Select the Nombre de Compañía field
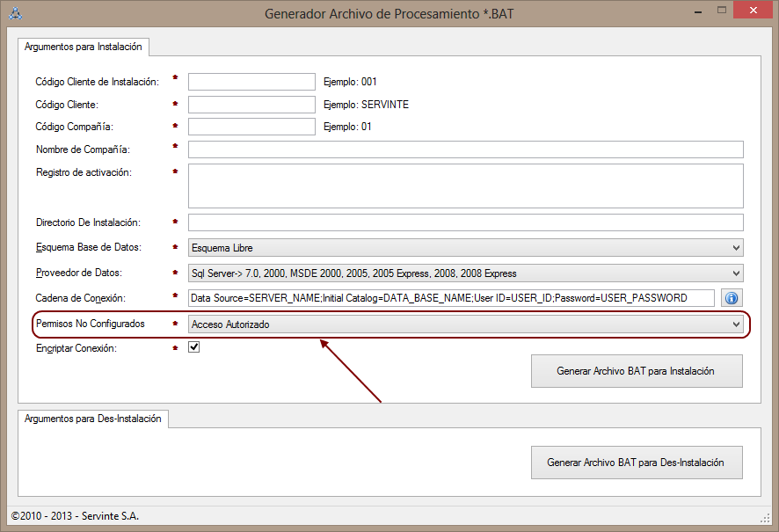 (465, 149)
